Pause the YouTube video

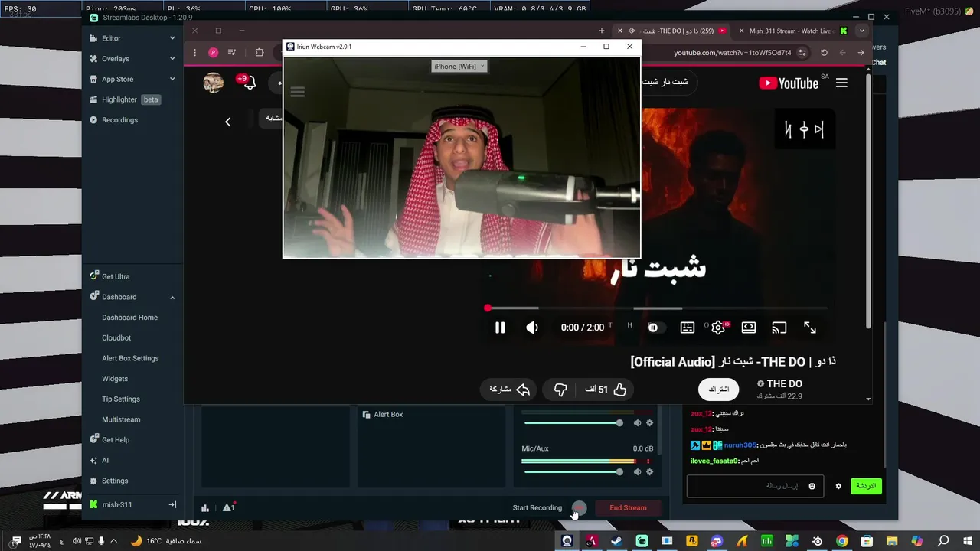pyautogui.click(x=500, y=328)
